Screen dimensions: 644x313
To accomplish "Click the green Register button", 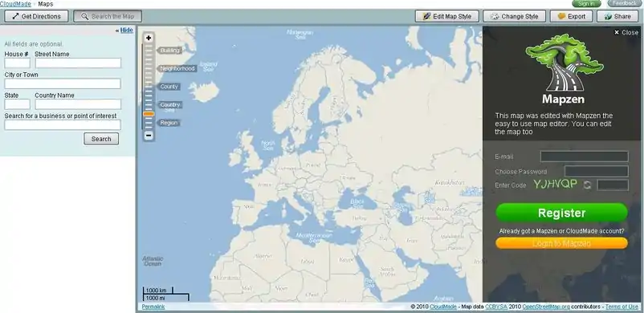I will point(561,213).
